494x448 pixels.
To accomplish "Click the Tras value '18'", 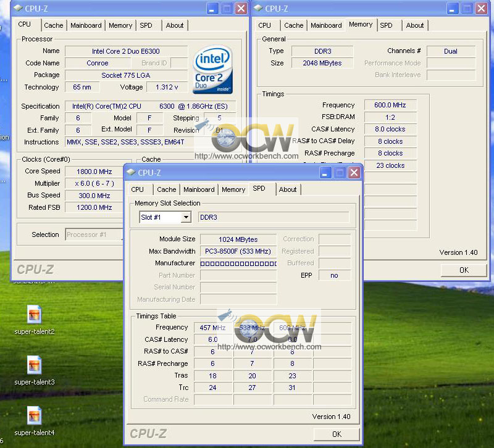I will [212, 376].
